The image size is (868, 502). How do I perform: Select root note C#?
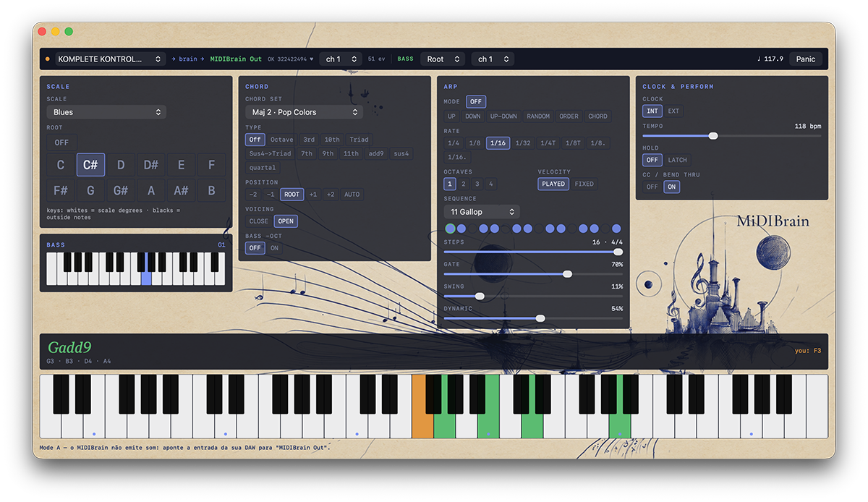coord(90,165)
